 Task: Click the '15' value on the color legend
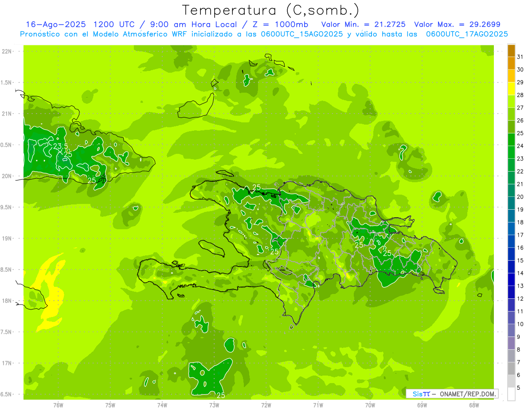(520, 261)
